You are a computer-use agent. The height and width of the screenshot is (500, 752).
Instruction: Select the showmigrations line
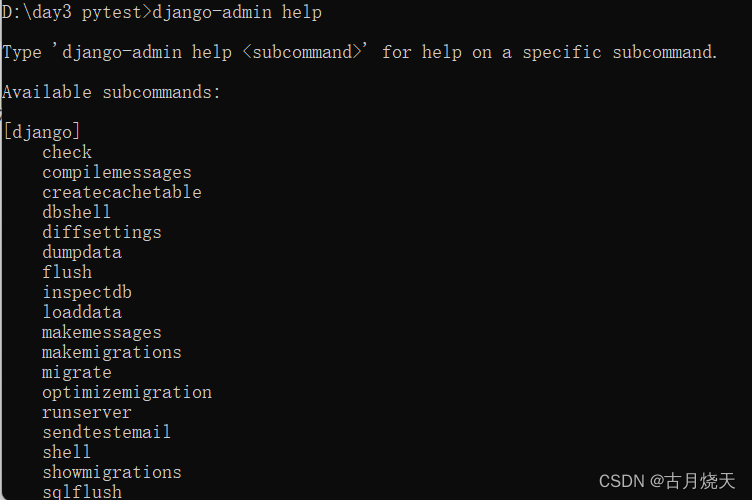112,472
